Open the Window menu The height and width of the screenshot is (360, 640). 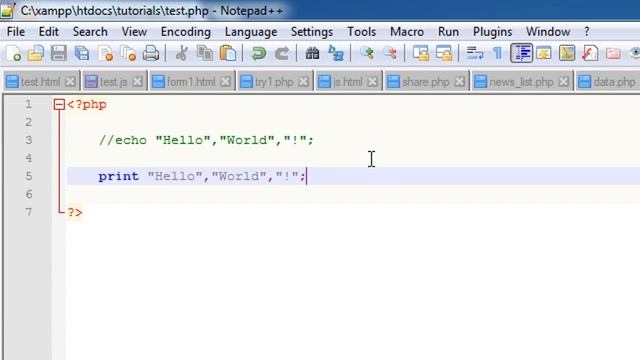coord(548,32)
